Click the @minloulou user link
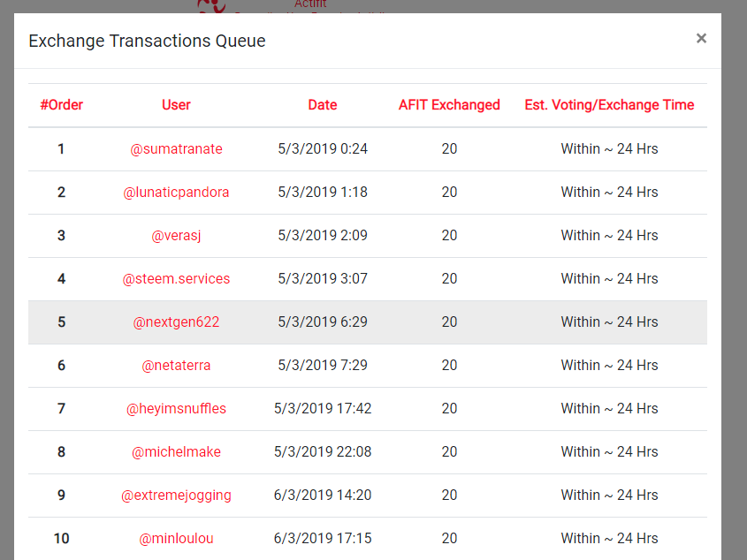 tap(176, 539)
